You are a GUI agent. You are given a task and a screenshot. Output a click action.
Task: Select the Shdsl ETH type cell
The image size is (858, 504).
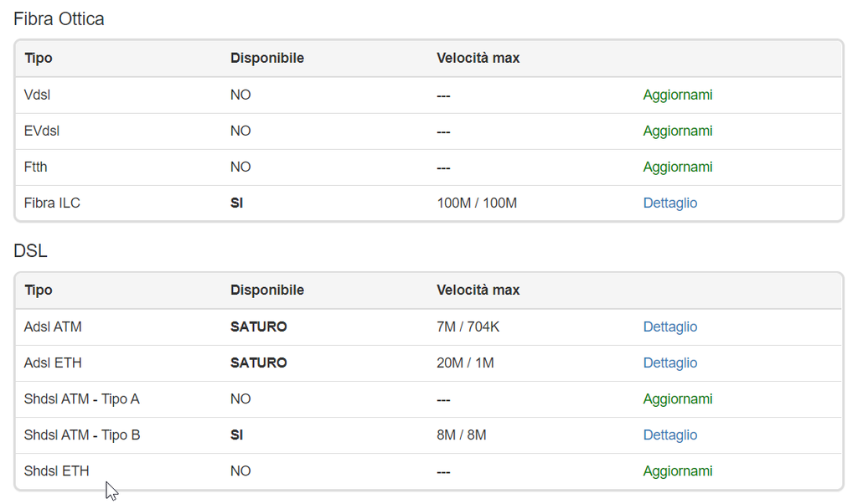click(x=56, y=471)
